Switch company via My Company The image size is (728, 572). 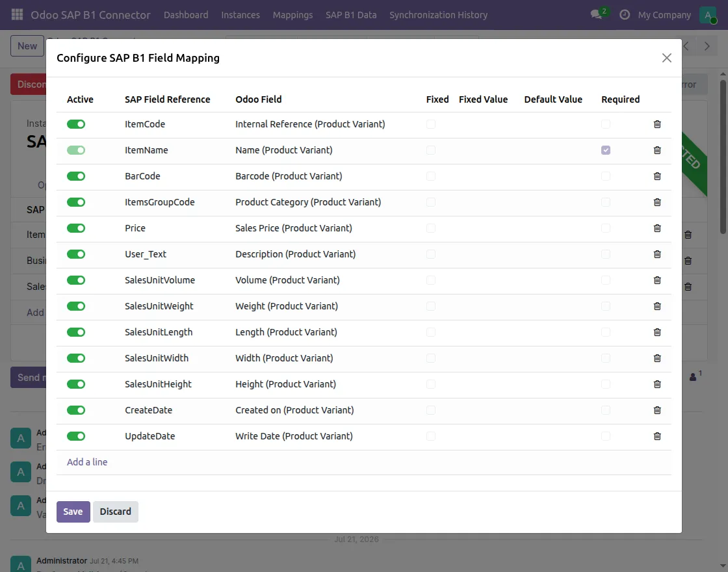click(664, 15)
